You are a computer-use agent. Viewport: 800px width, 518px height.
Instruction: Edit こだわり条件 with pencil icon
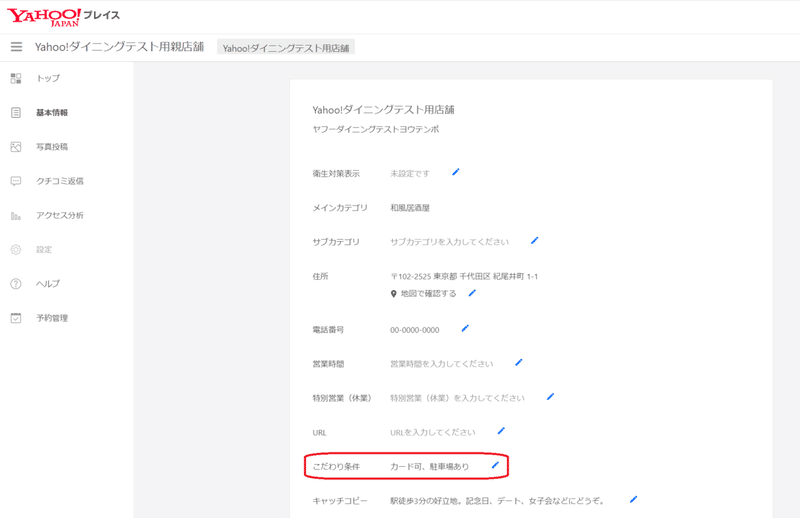[x=495, y=465]
